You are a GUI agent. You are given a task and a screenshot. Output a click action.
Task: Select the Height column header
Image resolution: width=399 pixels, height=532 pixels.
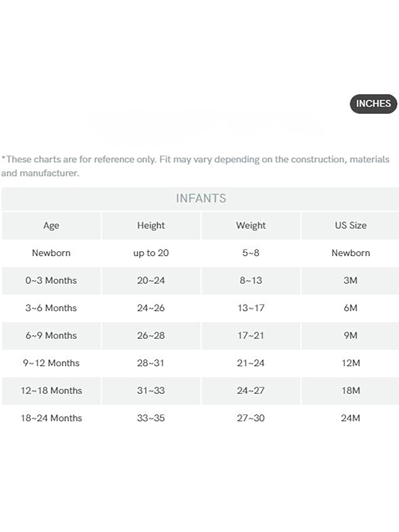(x=151, y=226)
